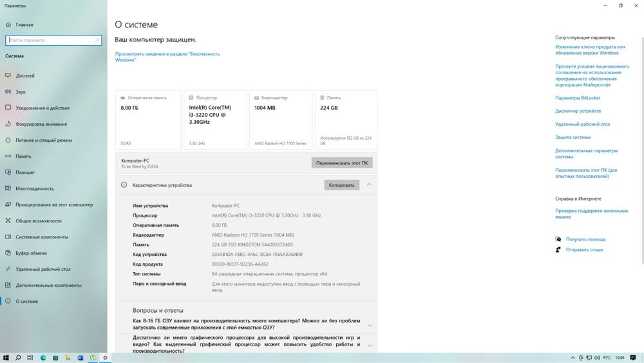This screenshot has width=644, height=363.
Task: Open Параметры BitLocker link
Action: (x=578, y=98)
